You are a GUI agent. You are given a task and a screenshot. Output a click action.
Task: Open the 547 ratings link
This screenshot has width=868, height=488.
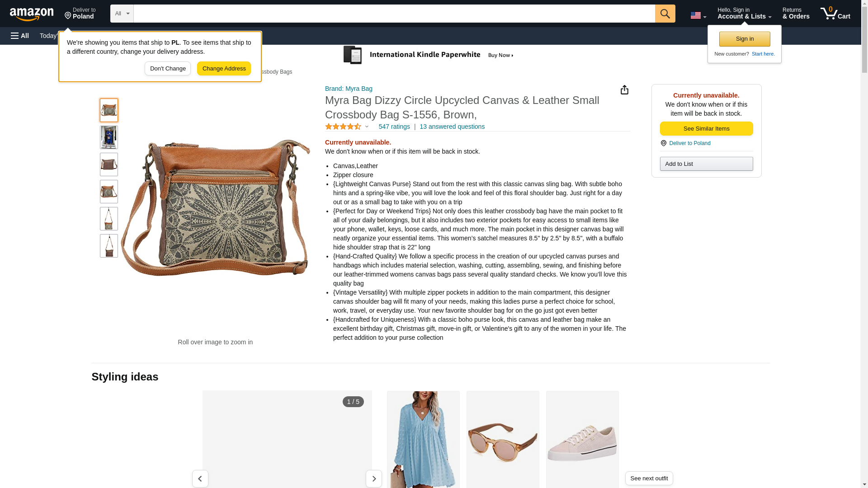pos(394,127)
